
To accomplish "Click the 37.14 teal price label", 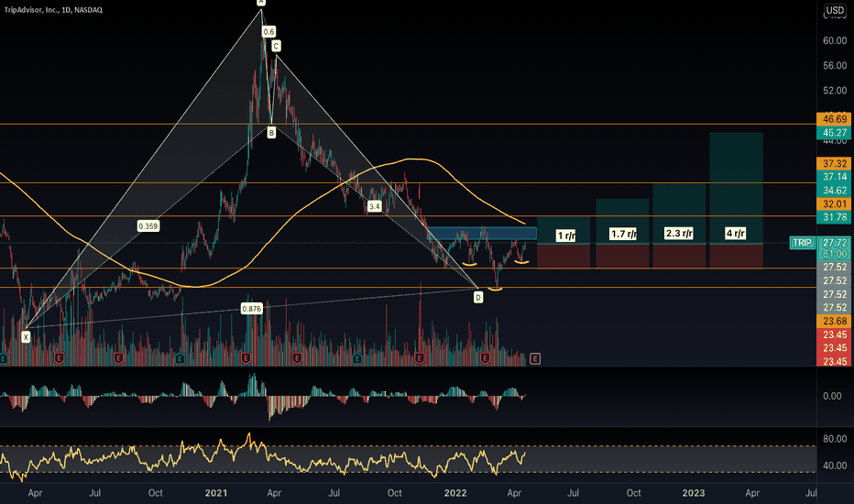I will click(x=835, y=177).
